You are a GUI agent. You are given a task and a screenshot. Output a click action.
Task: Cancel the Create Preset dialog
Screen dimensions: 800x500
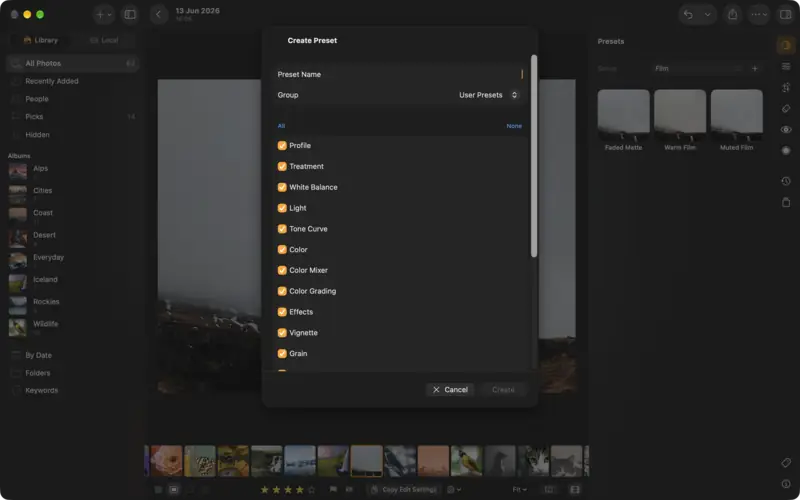tap(450, 390)
